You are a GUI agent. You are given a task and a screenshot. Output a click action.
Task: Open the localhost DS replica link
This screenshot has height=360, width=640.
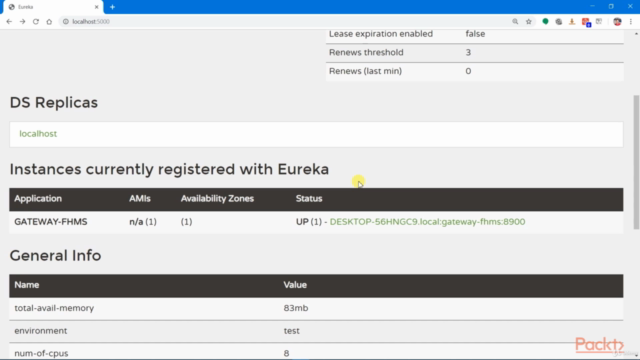pyautogui.click(x=38, y=134)
